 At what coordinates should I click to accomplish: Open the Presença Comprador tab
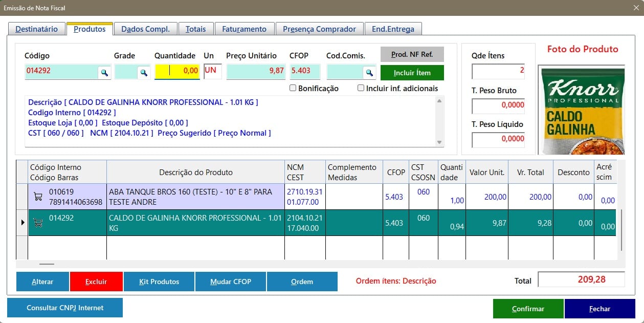tap(319, 29)
